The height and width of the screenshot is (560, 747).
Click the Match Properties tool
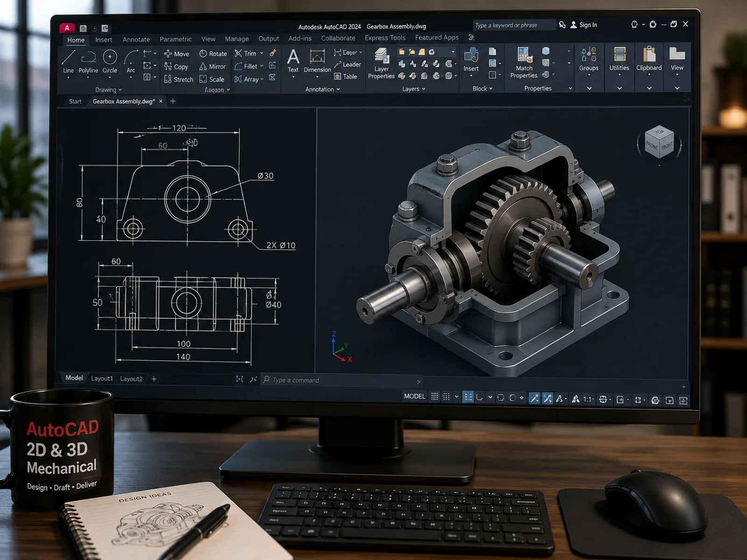pyautogui.click(x=524, y=63)
